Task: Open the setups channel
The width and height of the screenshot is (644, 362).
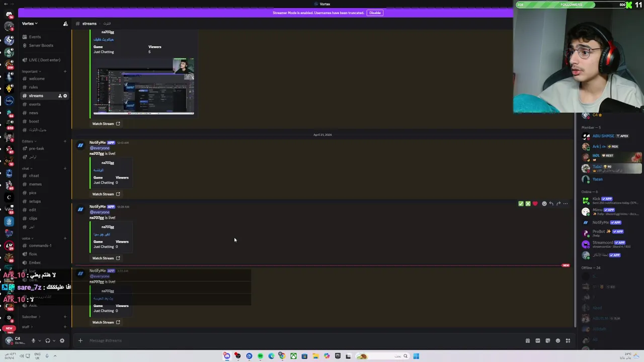Action: (35, 201)
